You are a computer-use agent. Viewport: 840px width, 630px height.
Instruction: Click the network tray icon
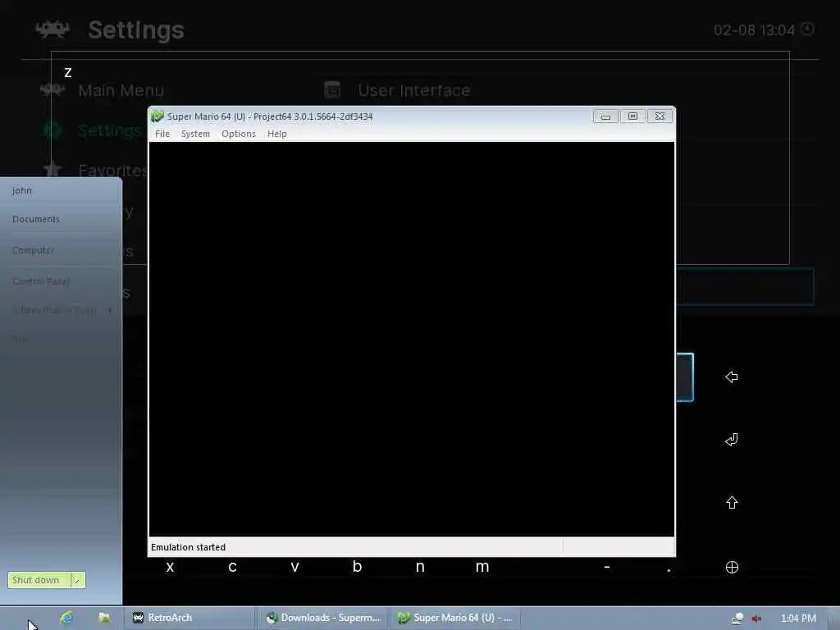[x=737, y=619]
